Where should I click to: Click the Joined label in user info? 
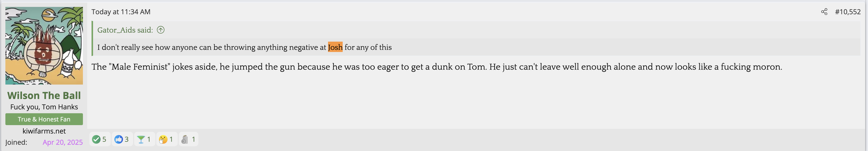coord(16,142)
